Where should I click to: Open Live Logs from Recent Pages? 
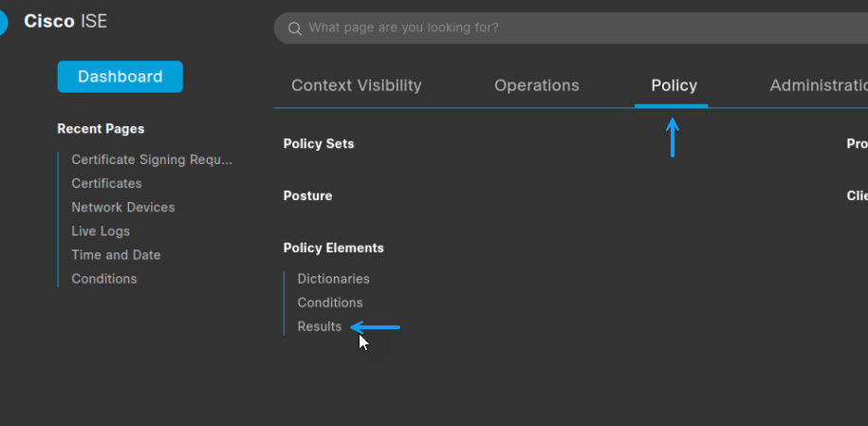pos(101,231)
